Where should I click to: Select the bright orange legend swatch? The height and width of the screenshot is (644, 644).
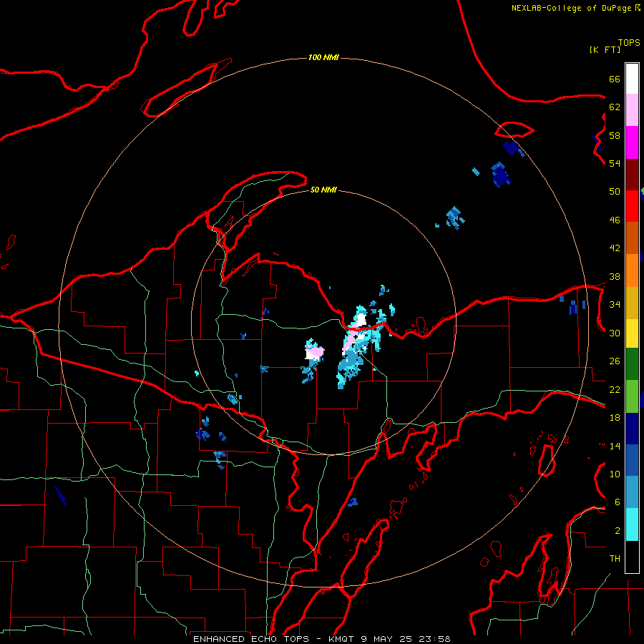click(x=632, y=270)
